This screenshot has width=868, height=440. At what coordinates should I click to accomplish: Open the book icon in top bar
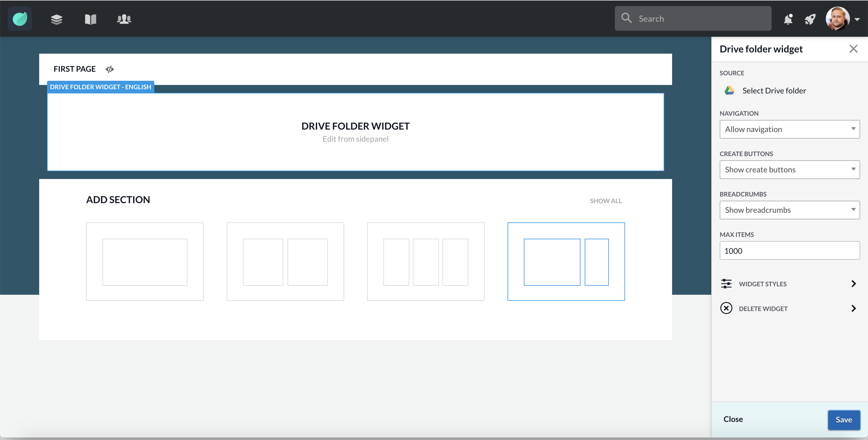[x=90, y=19]
